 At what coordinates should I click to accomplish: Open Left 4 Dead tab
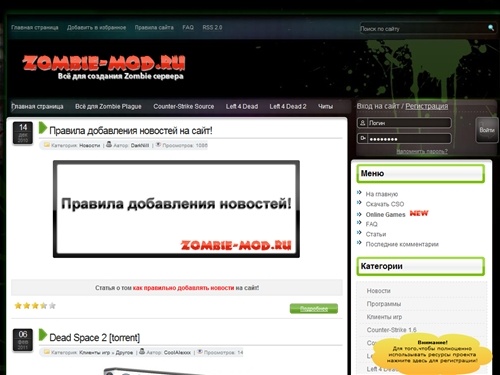point(242,107)
